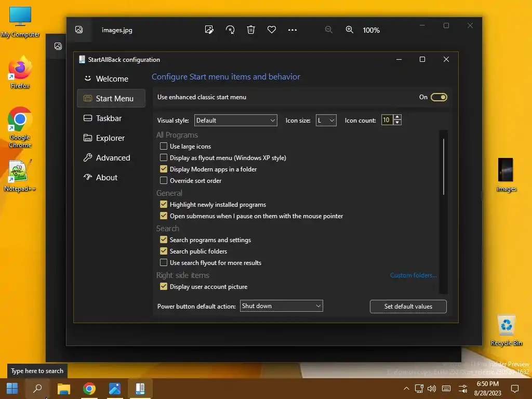Click the Icon count number field
Image resolution: width=532 pixels, height=399 pixels.
point(387,120)
